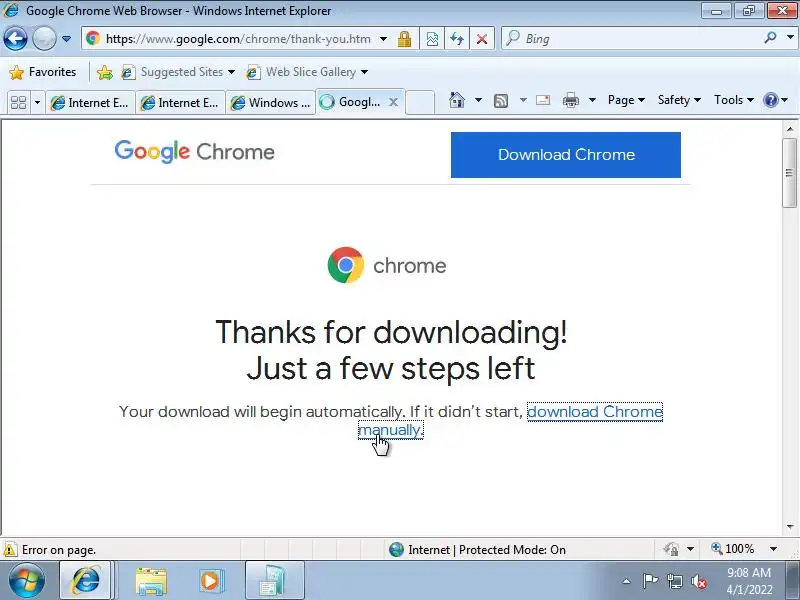Click the Refresh page icon
This screenshot has height=600, width=800.
point(457,39)
